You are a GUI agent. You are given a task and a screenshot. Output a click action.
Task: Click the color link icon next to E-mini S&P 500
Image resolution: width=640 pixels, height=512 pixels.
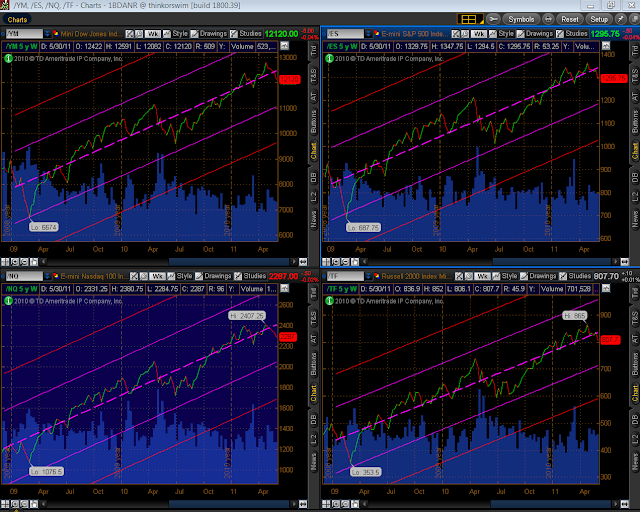377,33
